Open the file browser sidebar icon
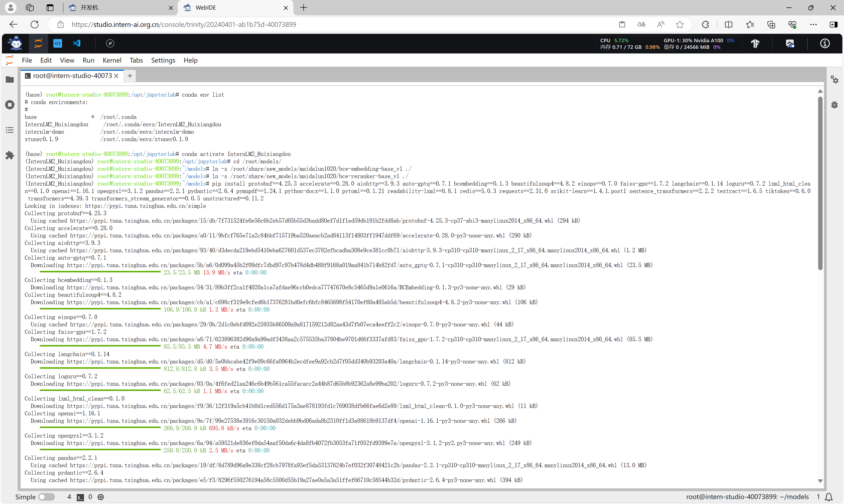 tap(10, 80)
